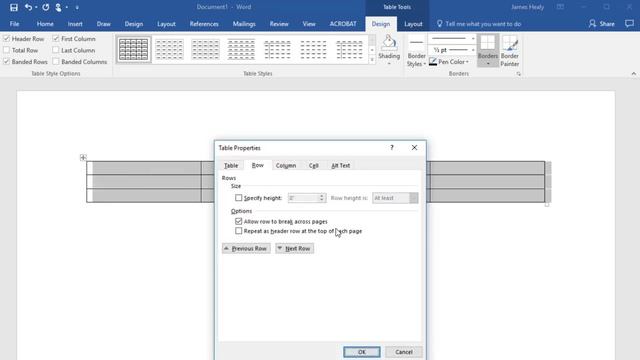The image size is (640, 360).
Task: Click the table move handle
Action: [83, 158]
